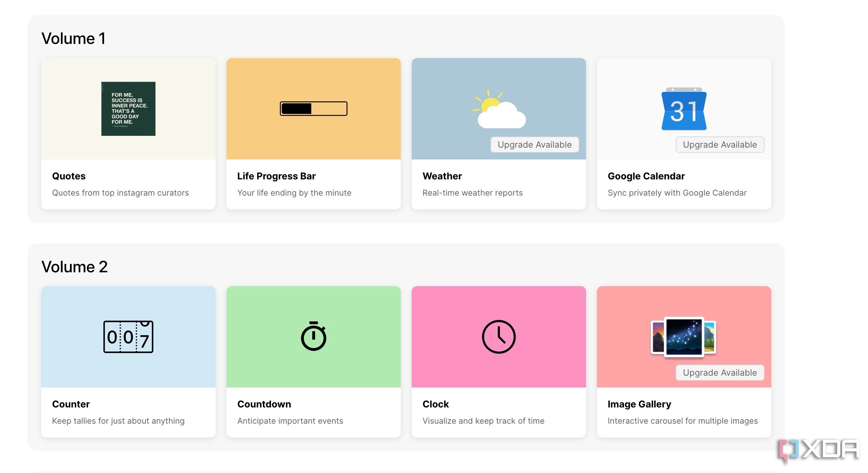This screenshot has width=868, height=473.
Task: Click Upgrade Available badge on Weather card
Action: tap(535, 145)
